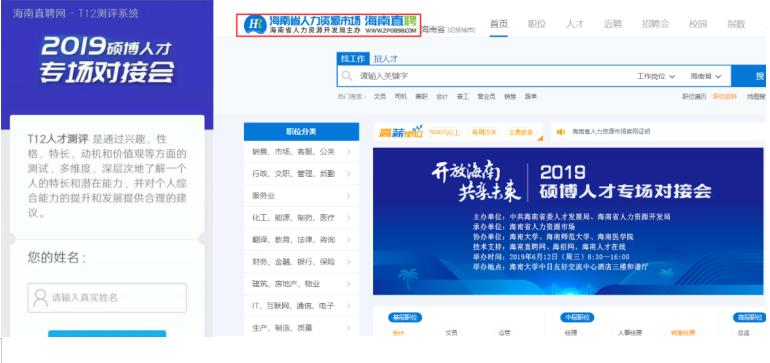The image size is (770, 363).
Task: Open the 招聘会 navigation item
Action: 655,24
